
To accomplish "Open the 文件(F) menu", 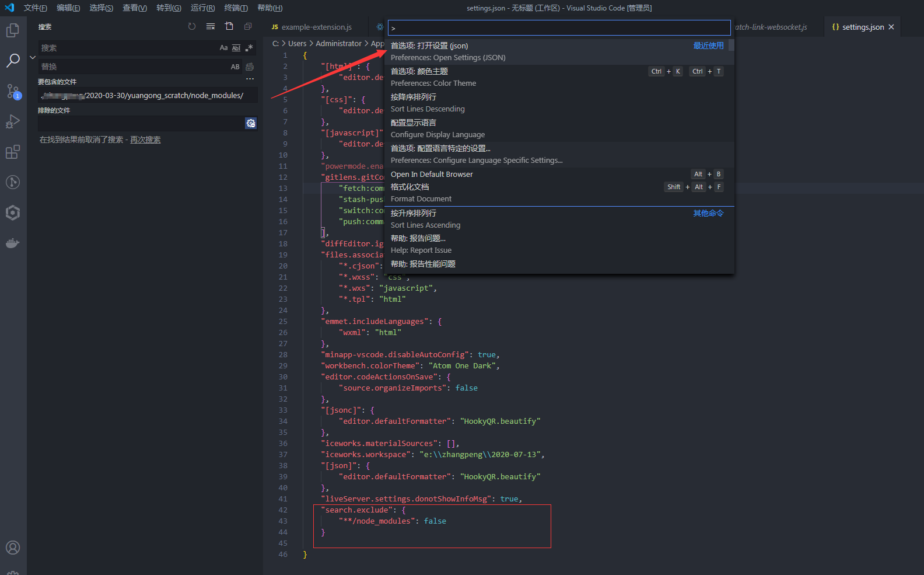I will click(x=36, y=8).
